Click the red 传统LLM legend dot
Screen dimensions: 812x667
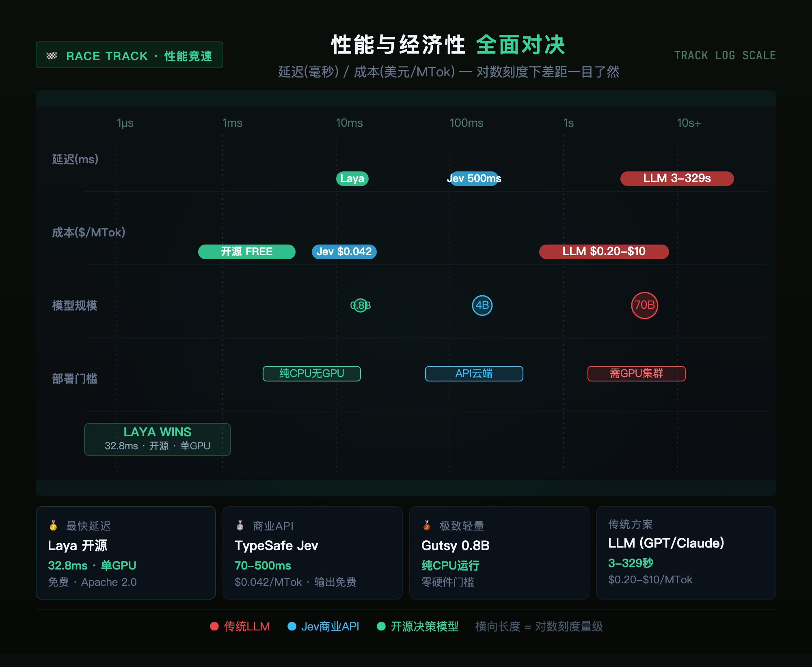[x=214, y=626]
